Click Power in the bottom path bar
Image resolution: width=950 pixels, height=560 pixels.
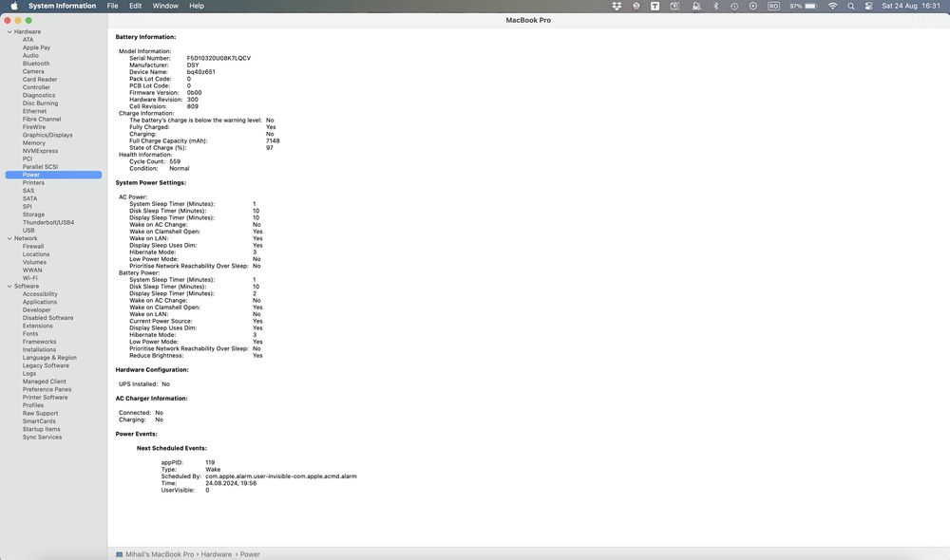[250, 554]
